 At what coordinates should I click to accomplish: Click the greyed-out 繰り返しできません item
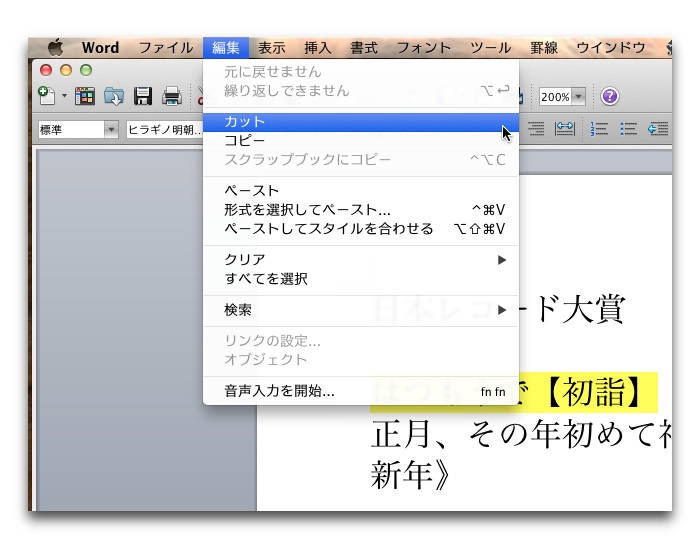pyautogui.click(x=361, y=91)
